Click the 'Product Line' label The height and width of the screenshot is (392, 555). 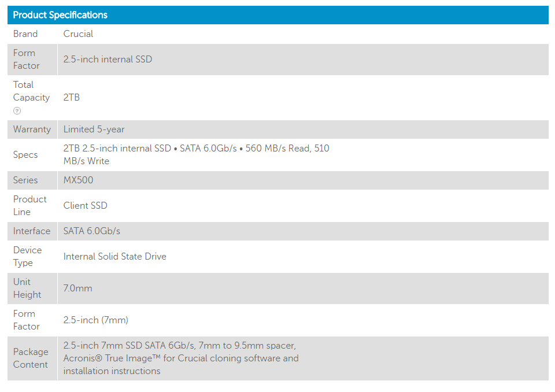coord(29,206)
